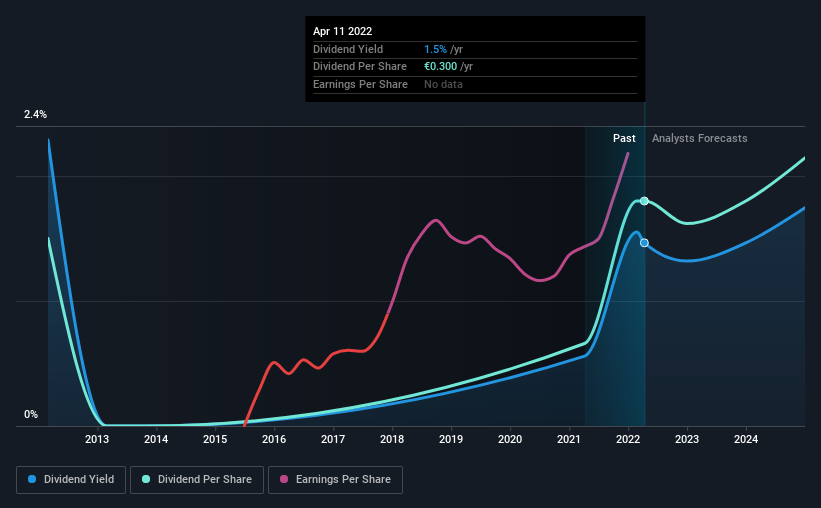Click the €0.300 dividend per share value
The height and width of the screenshot is (508, 821).
click(440, 67)
